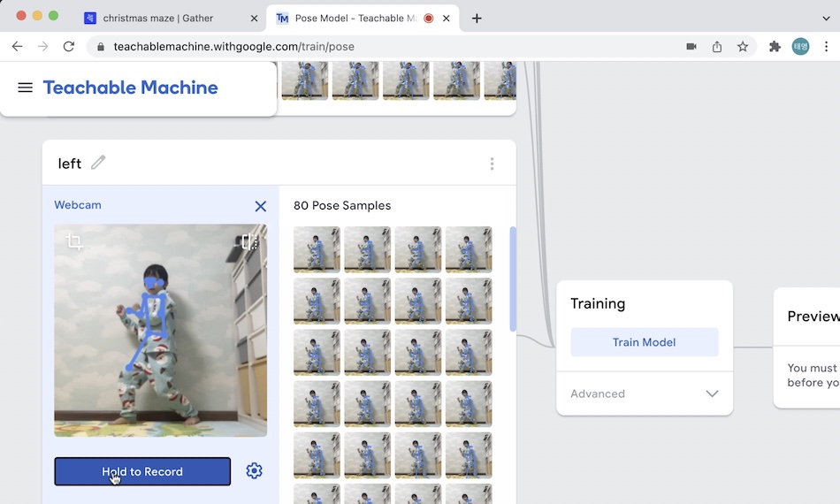This screenshot has height=504, width=840.
Task: Select the crop icon on webcam preview
Action: tap(75, 242)
